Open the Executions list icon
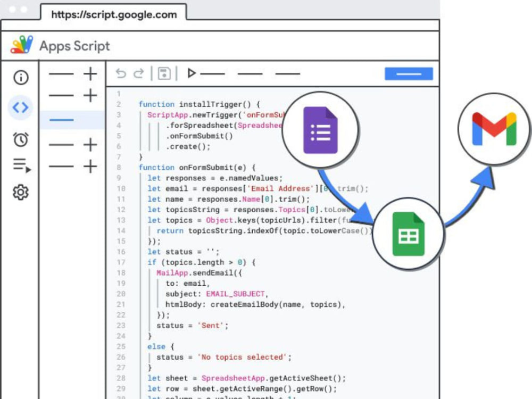The height and width of the screenshot is (399, 532). [x=22, y=165]
